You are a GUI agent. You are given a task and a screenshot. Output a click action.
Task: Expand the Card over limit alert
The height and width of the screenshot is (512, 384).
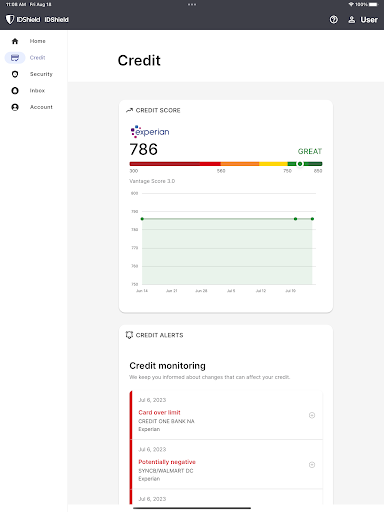(x=312, y=415)
